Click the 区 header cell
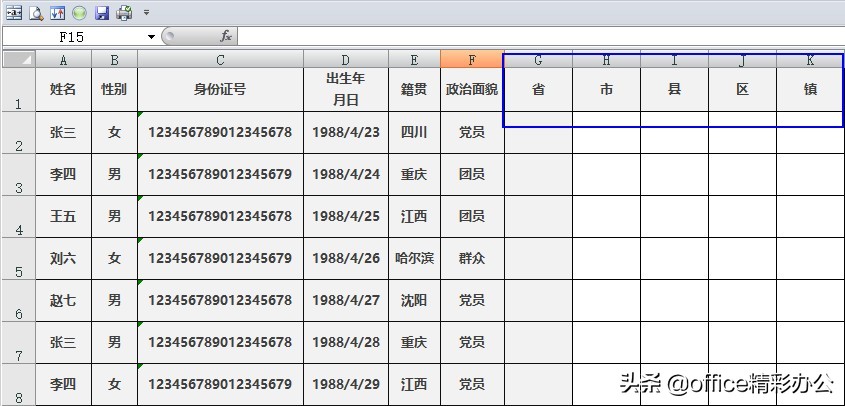Image resolution: width=845 pixels, height=406 pixels. [742, 90]
